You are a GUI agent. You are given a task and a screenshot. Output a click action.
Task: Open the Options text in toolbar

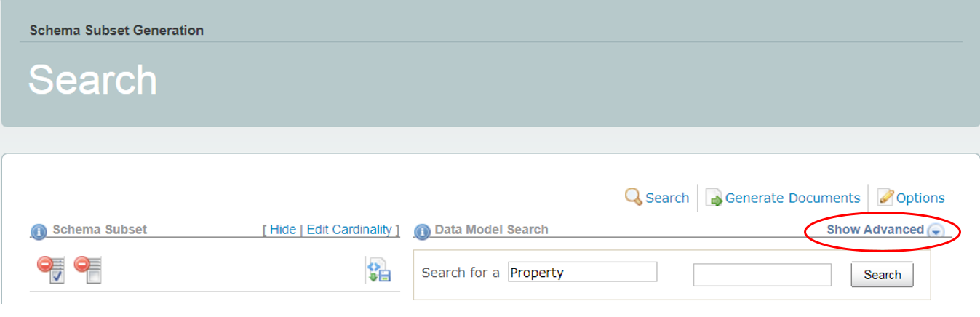point(920,198)
